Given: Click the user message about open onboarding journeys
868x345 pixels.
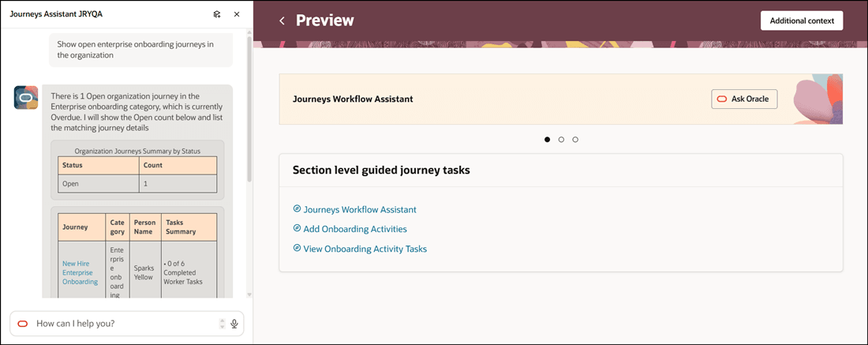Looking at the screenshot, I should click(140, 50).
